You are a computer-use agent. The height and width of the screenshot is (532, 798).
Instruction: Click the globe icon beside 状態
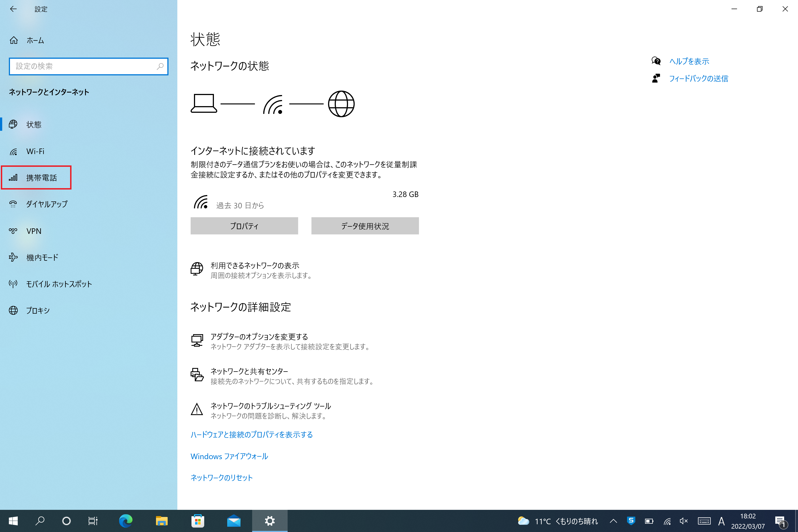(13, 124)
